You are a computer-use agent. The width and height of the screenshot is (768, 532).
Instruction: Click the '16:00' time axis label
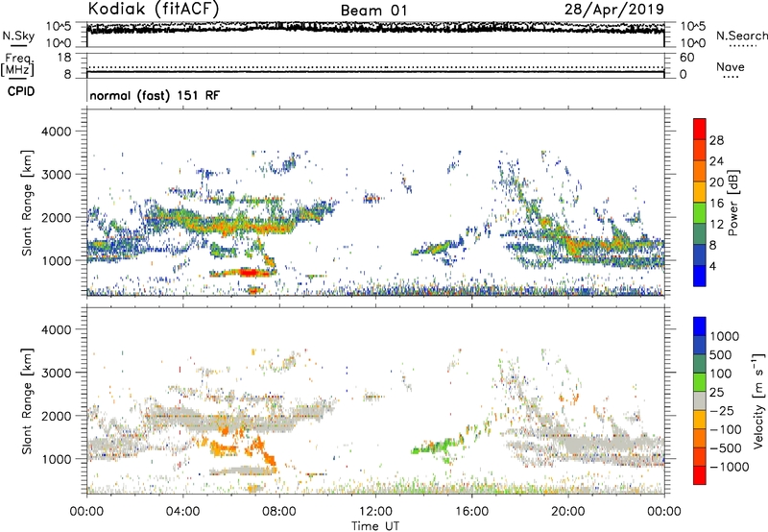pos(472,512)
